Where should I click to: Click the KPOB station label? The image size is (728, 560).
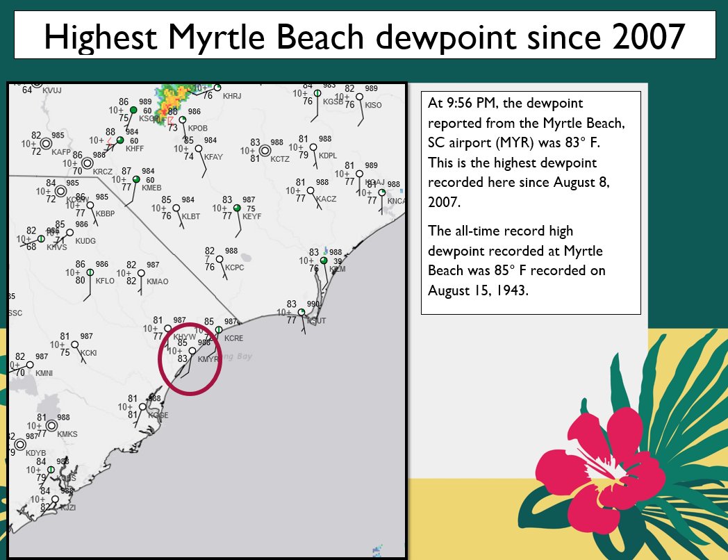(x=198, y=128)
